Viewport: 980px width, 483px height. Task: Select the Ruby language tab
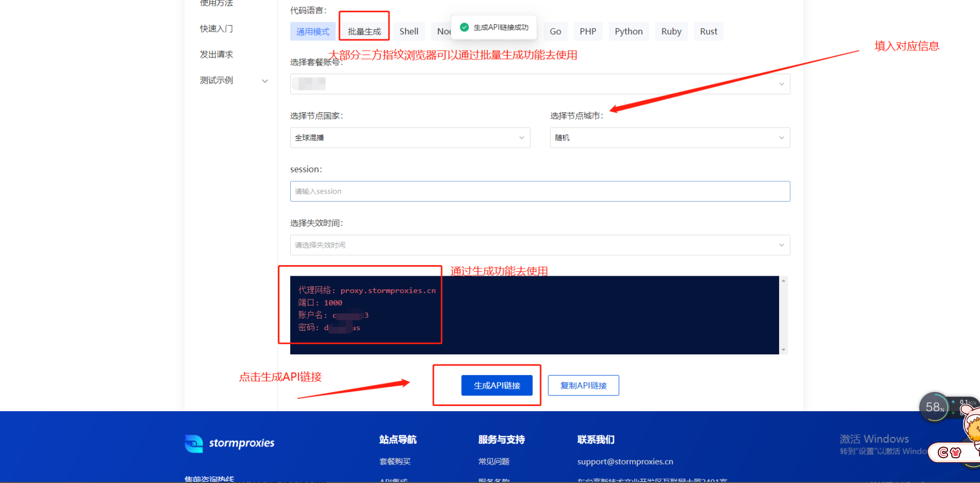click(x=671, y=31)
